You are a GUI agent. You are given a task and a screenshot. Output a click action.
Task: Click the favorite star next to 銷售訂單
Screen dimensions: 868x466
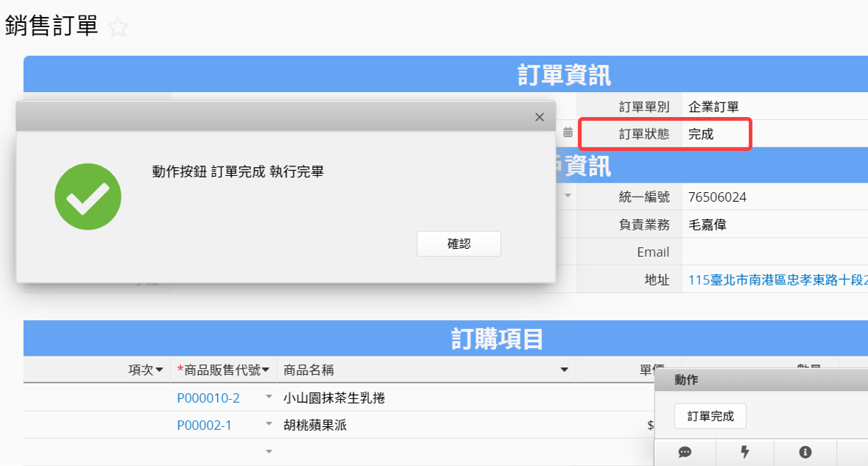tap(118, 28)
